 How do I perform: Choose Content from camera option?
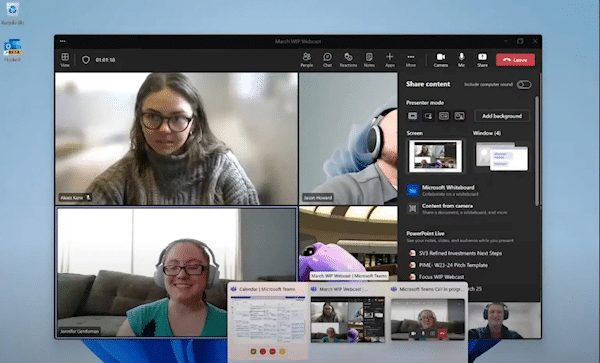(457, 209)
